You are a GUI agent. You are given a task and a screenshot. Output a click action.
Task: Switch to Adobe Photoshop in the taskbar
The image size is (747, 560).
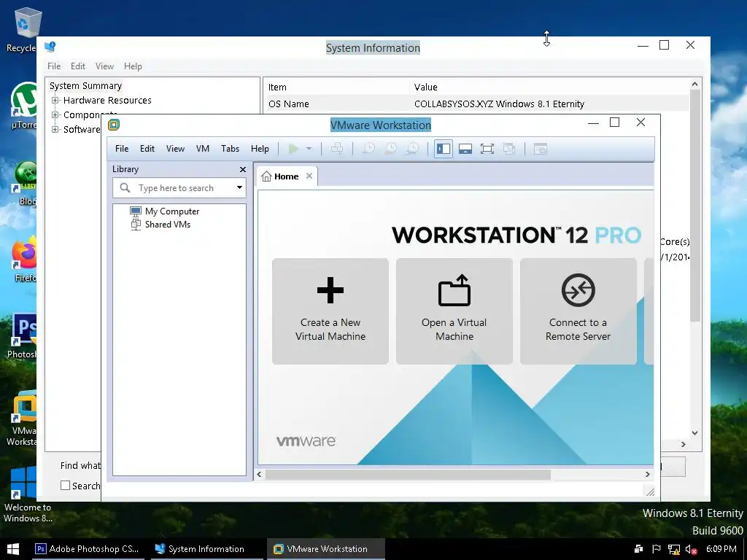pyautogui.click(x=88, y=549)
